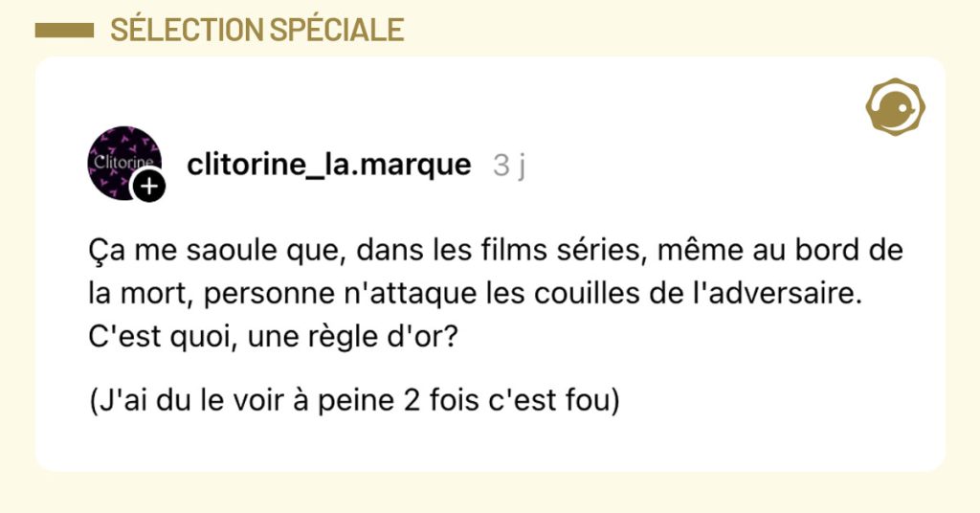Click the "Clitorine" logo text inside avatar

coord(119,162)
